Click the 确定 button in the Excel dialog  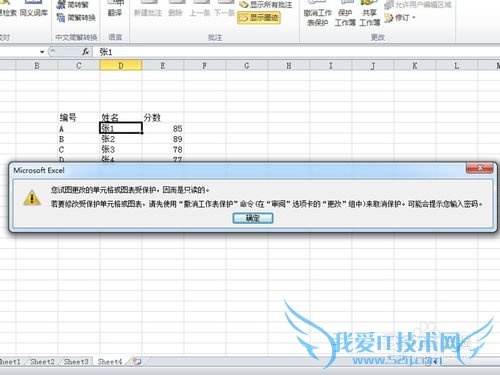[253, 218]
